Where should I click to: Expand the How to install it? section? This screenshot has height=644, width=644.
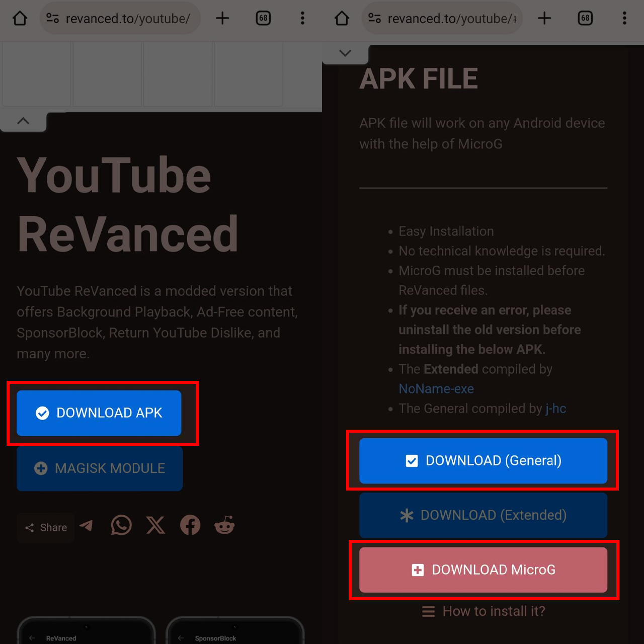point(484,611)
